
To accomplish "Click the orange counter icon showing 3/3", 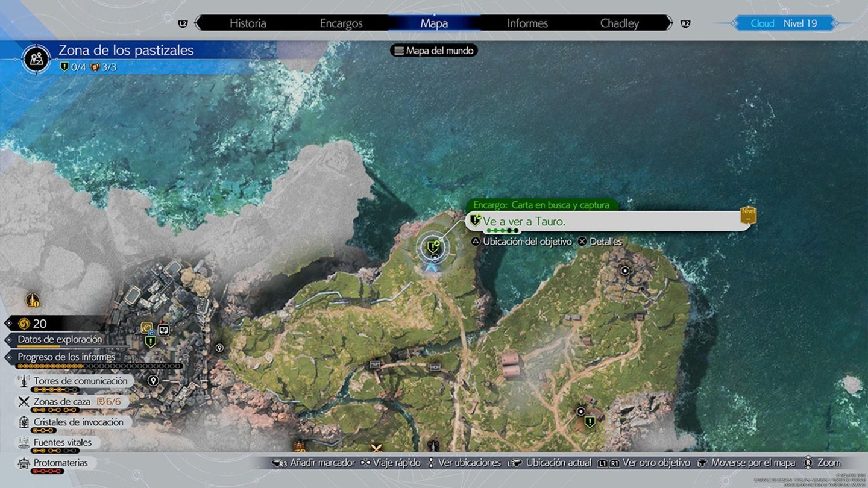I will (95, 67).
